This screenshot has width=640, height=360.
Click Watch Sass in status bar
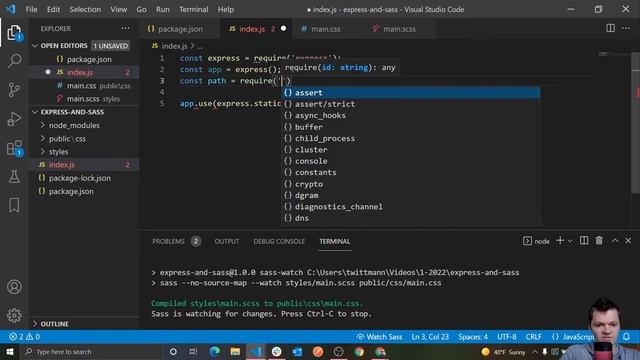(x=379, y=337)
